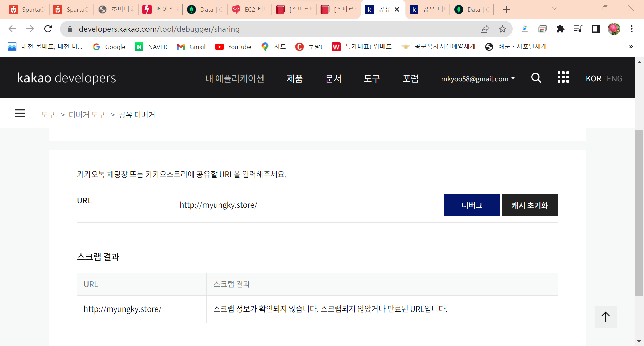Open the 내 애플리케이션 menu
The image size is (644, 346).
235,78
